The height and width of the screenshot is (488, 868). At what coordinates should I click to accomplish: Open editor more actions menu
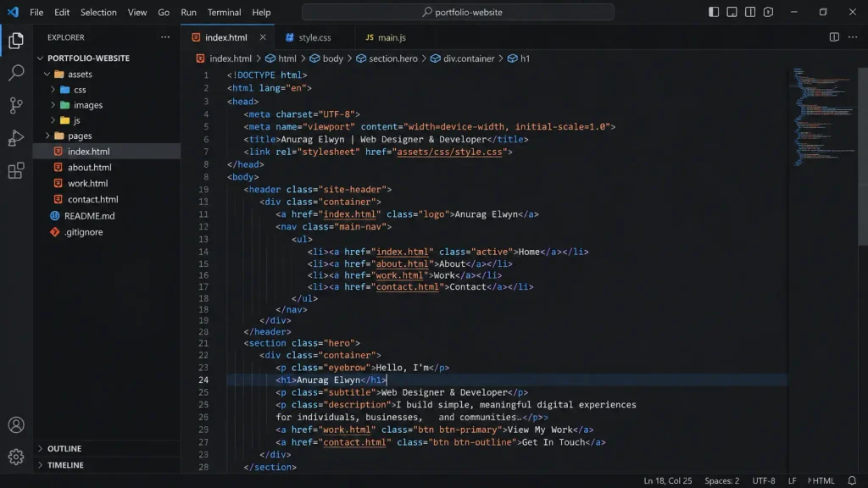pos(853,37)
